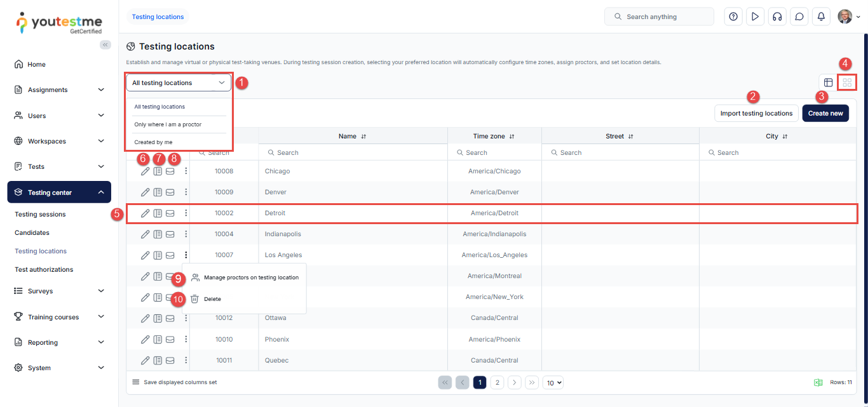Export table to Excel icon

[818, 382]
